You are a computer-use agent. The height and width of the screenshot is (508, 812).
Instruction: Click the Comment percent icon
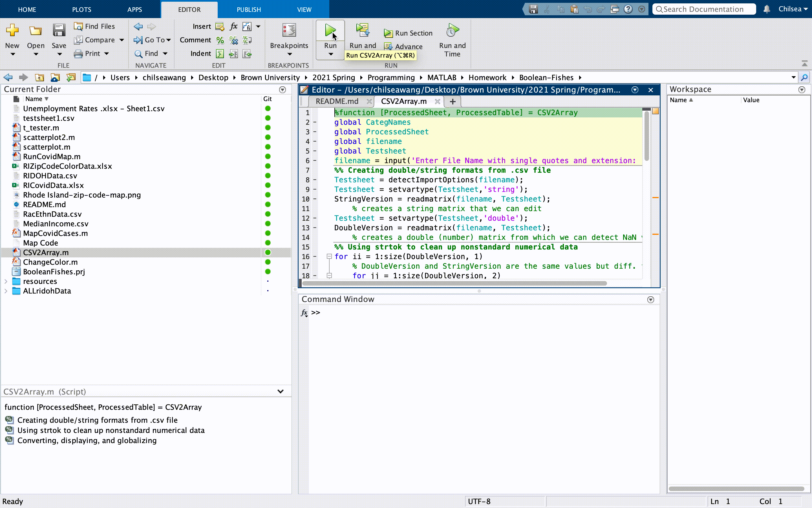point(220,40)
